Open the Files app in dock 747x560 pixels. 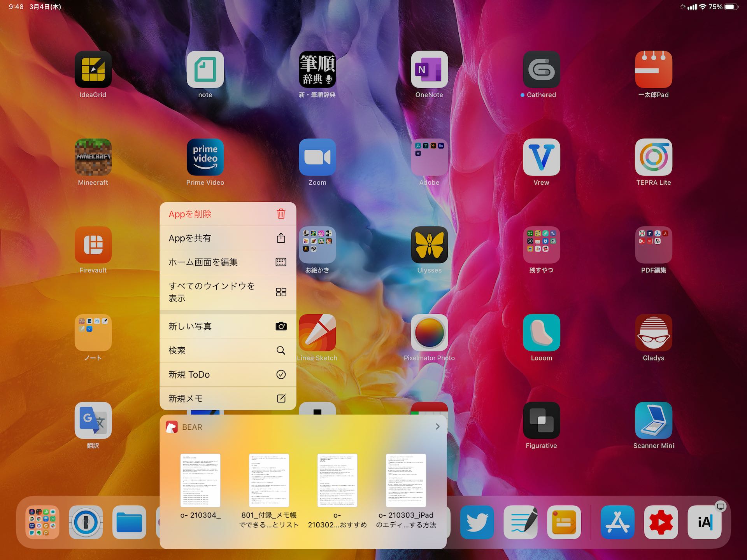click(x=129, y=522)
